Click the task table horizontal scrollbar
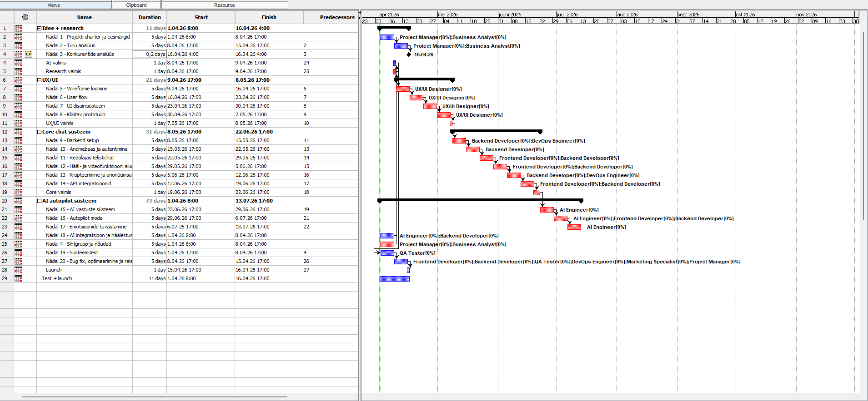The width and height of the screenshot is (868, 401). (155, 397)
